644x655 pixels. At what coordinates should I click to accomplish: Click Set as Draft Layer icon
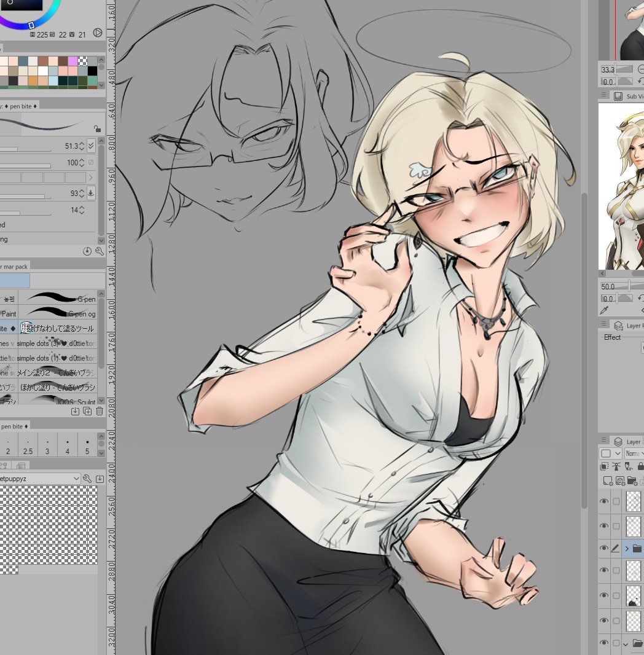pos(628,466)
